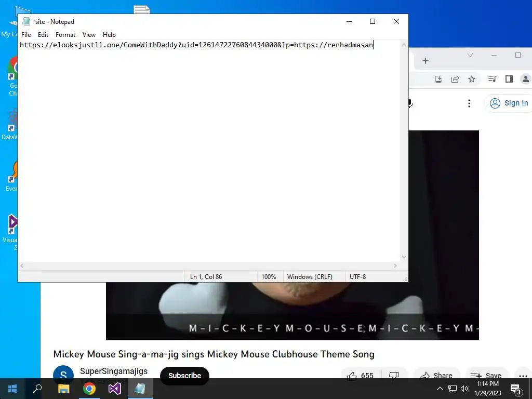Open a new tab in Chrome
The width and height of the screenshot is (532, 399).
425,61
